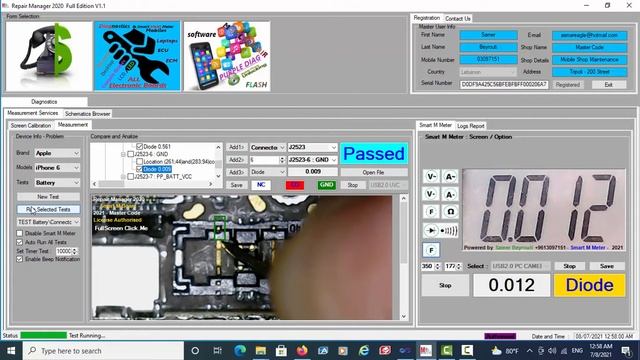Open the Diagnostics wrench form
Image resolution: width=640 pixels, height=360 pixels.
click(137, 56)
